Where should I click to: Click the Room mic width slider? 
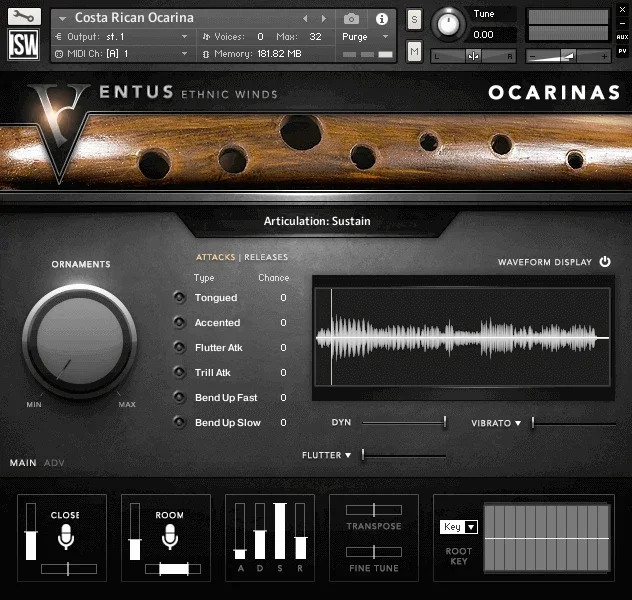173,569
